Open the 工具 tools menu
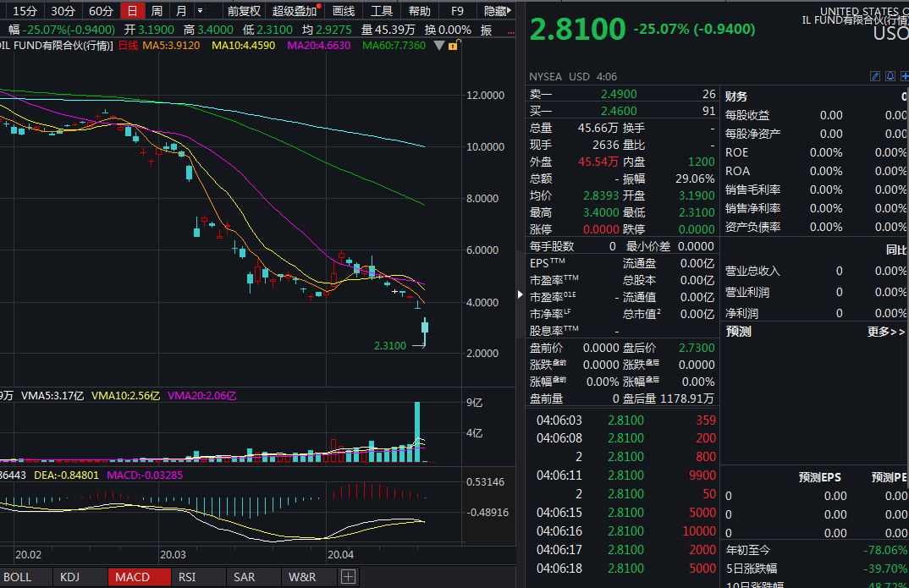 pyautogui.click(x=382, y=11)
